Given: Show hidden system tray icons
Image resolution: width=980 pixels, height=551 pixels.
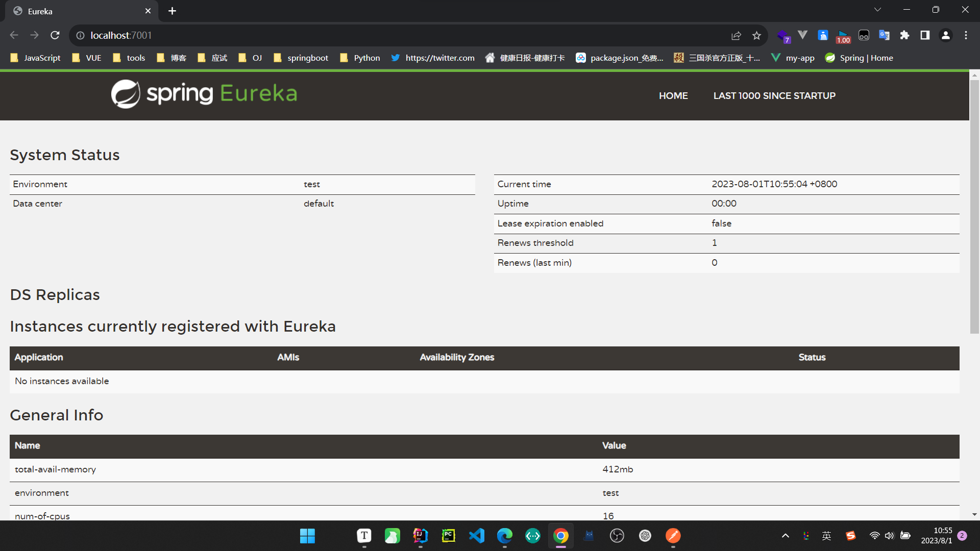Looking at the screenshot, I should [x=786, y=536].
